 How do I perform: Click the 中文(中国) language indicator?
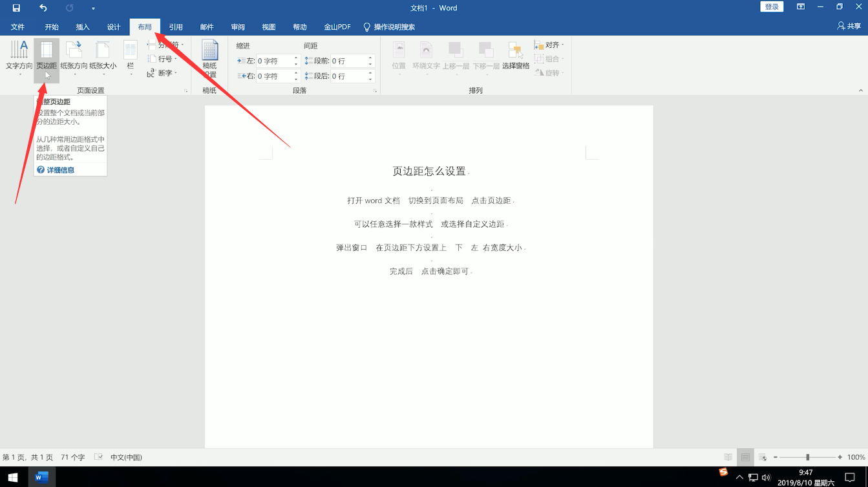126,457
